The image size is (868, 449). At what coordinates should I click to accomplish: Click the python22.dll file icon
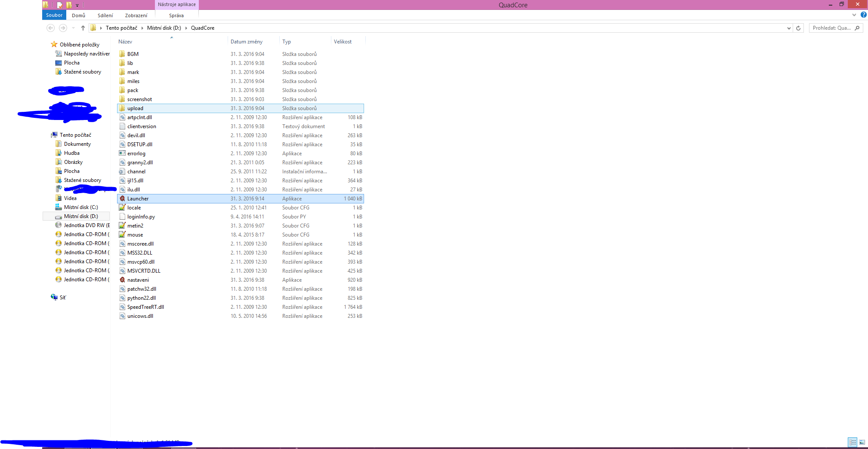tap(122, 298)
